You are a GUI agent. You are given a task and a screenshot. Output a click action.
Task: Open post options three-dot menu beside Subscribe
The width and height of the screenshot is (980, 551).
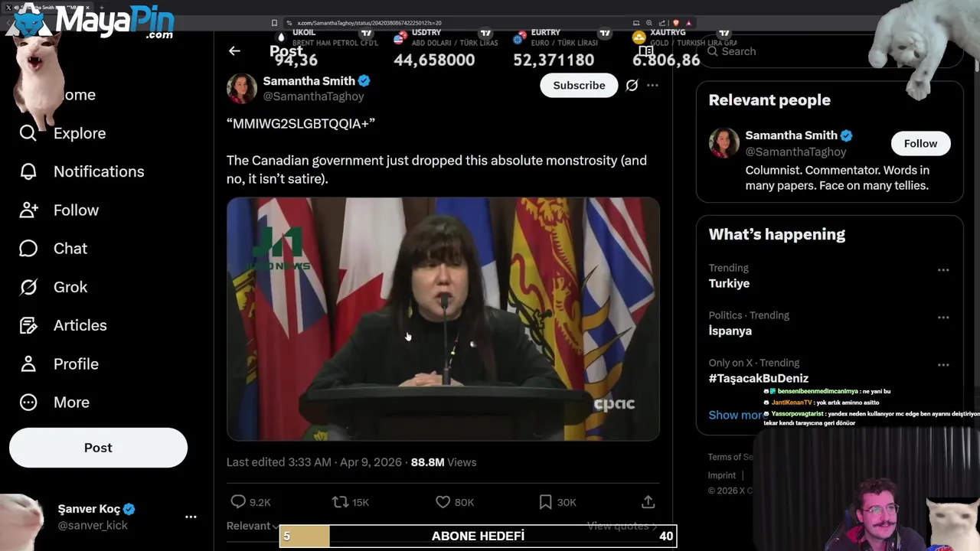point(652,85)
